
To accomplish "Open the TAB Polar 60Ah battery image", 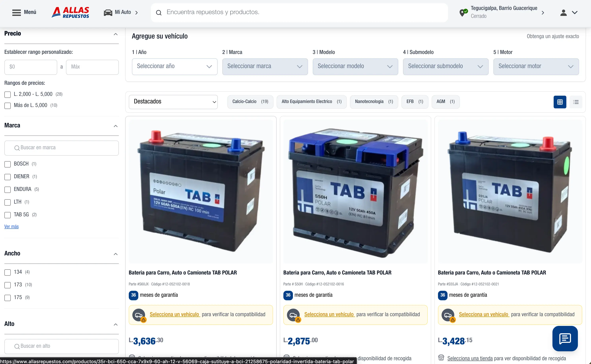I will point(201,191).
